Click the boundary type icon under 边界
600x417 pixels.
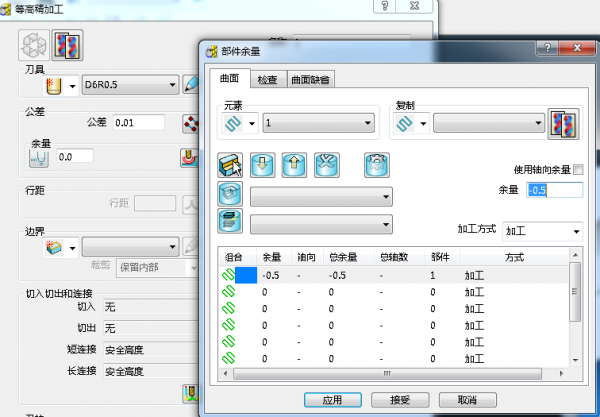coord(54,247)
